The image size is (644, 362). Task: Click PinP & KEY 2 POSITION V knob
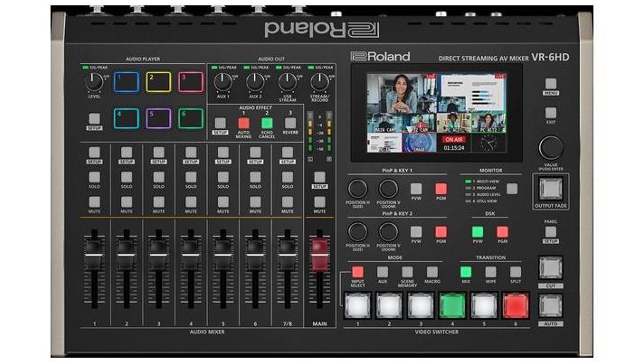pos(388,232)
